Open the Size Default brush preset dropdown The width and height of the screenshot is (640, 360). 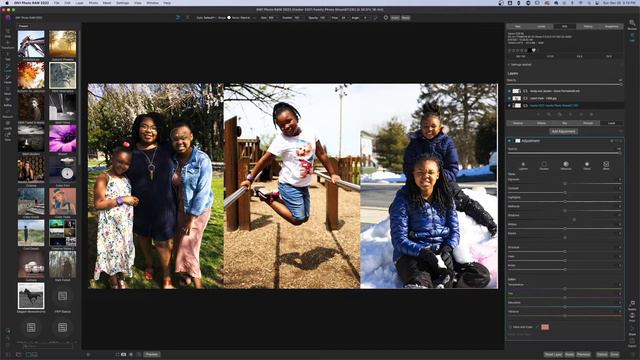[x=207, y=18]
